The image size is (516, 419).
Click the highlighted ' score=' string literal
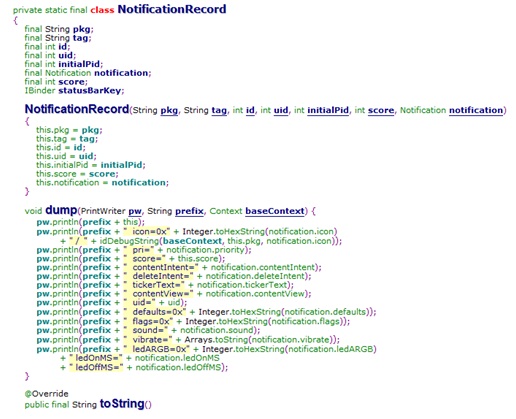145,258
